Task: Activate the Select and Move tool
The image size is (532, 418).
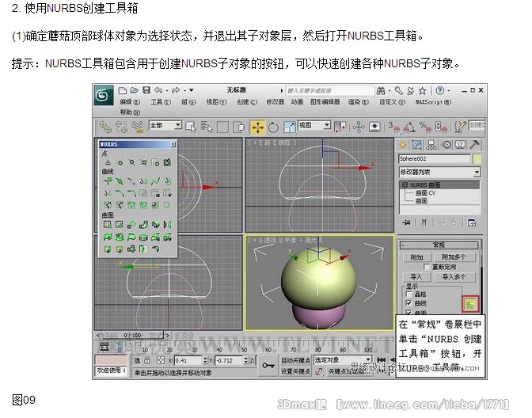Action: pos(257,127)
